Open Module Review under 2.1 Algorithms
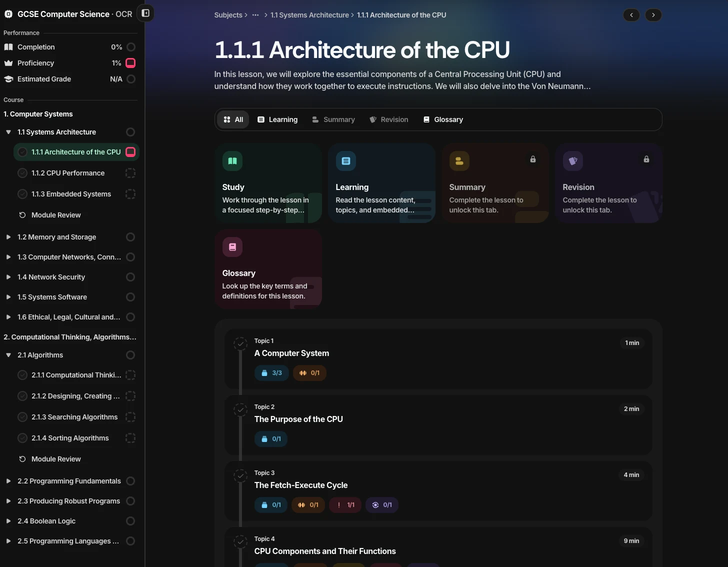Image resolution: width=728 pixels, height=567 pixels. click(x=56, y=459)
